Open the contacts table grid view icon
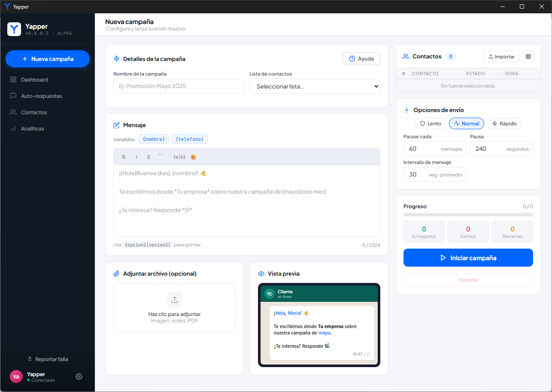This screenshot has height=392, width=552. (528, 56)
